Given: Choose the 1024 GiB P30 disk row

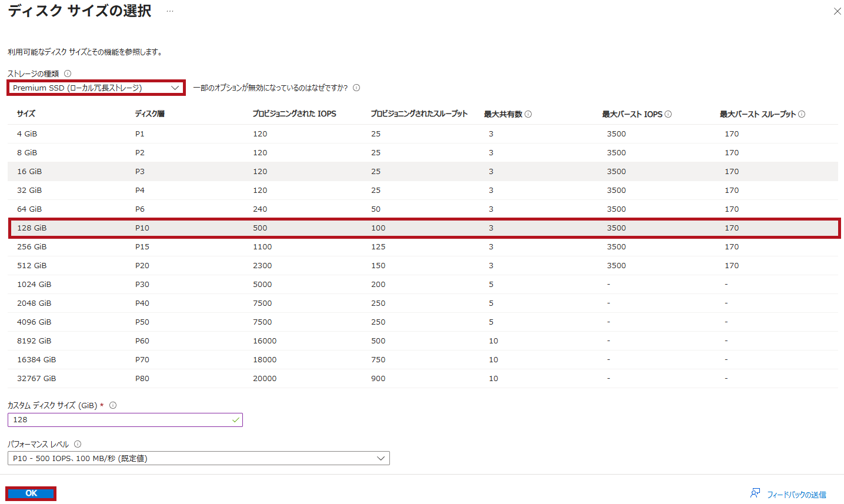Looking at the screenshot, I should coord(423,284).
